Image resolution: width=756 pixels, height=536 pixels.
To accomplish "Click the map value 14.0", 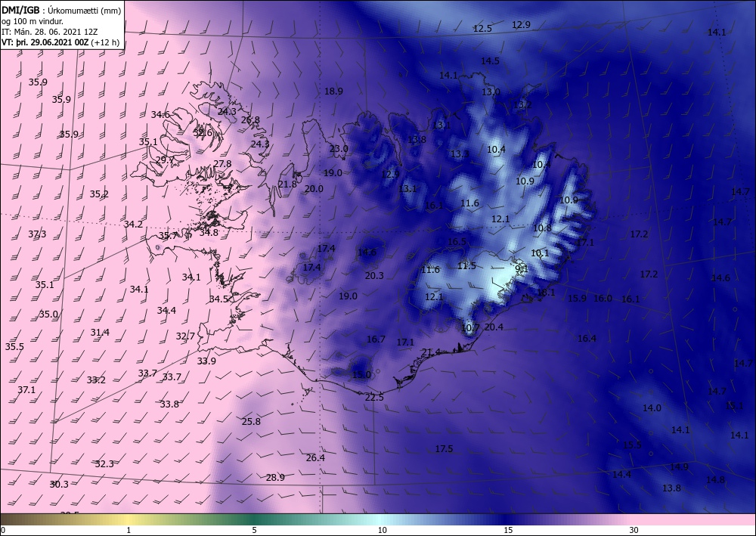I will point(652,407).
